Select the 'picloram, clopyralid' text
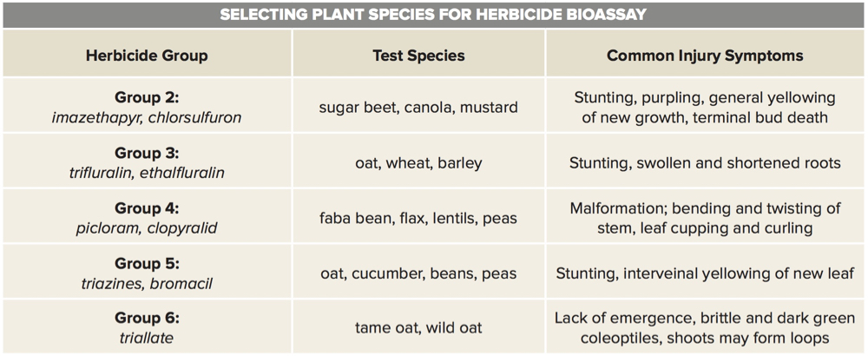The image size is (868, 356). click(147, 228)
